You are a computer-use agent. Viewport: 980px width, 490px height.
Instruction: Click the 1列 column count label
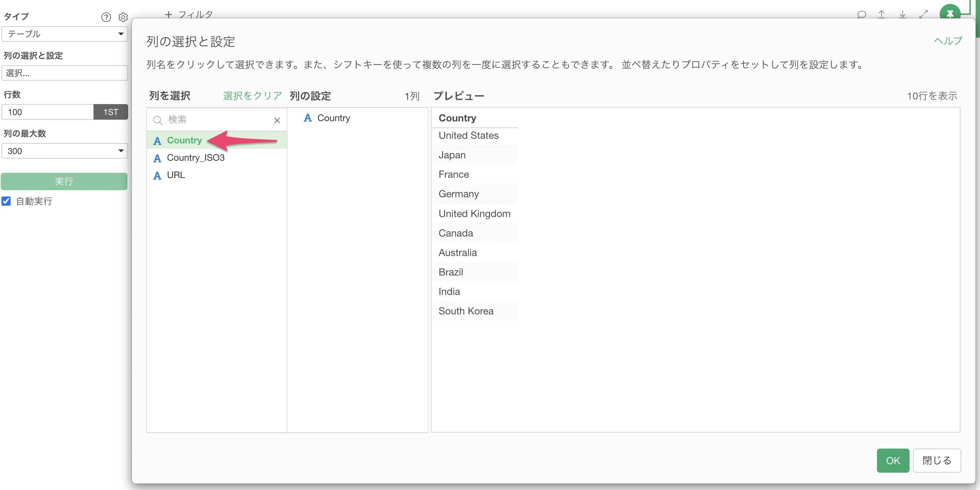412,96
